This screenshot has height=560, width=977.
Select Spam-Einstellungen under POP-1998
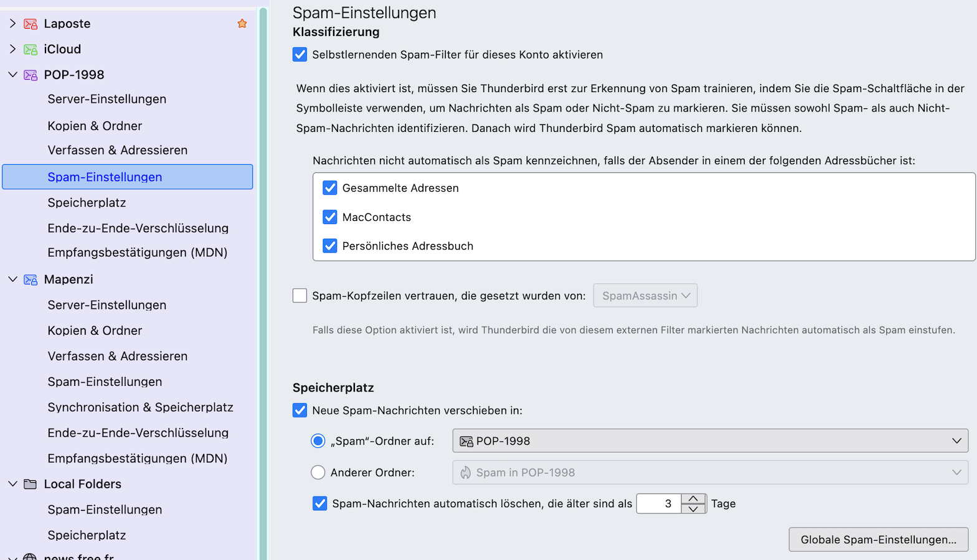(128, 177)
